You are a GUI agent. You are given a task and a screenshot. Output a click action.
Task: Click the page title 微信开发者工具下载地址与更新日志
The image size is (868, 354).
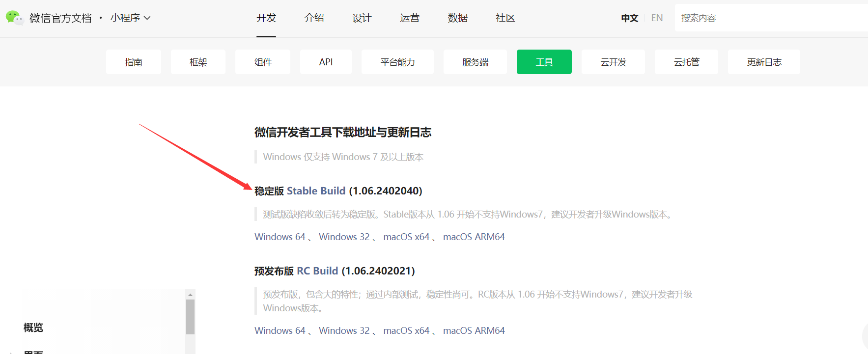click(x=343, y=132)
